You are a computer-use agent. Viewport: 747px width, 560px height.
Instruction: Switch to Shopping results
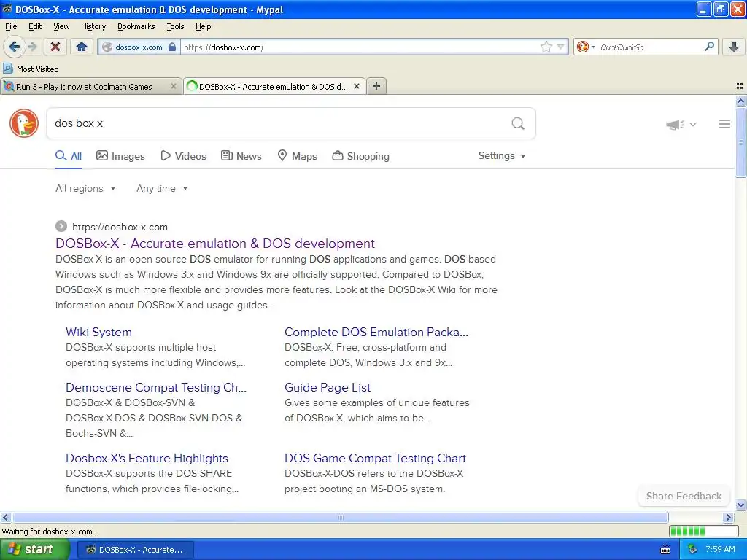(360, 156)
